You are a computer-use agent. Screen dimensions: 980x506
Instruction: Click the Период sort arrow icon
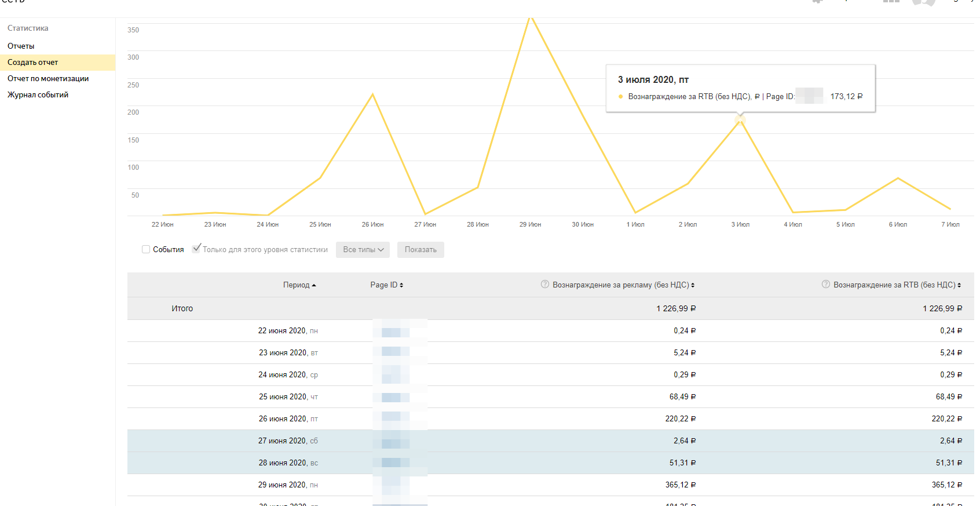click(314, 285)
